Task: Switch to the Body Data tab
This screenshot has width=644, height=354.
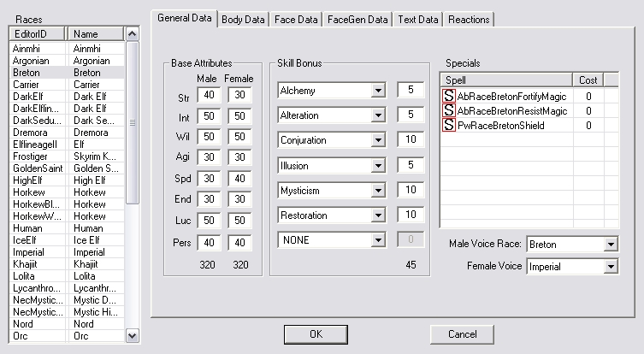Action: point(244,19)
